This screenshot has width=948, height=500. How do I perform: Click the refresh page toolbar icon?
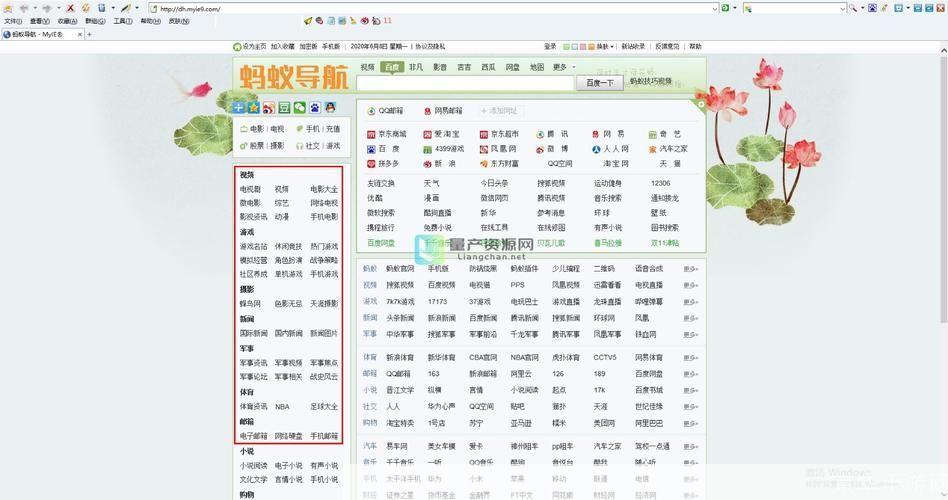86,8
